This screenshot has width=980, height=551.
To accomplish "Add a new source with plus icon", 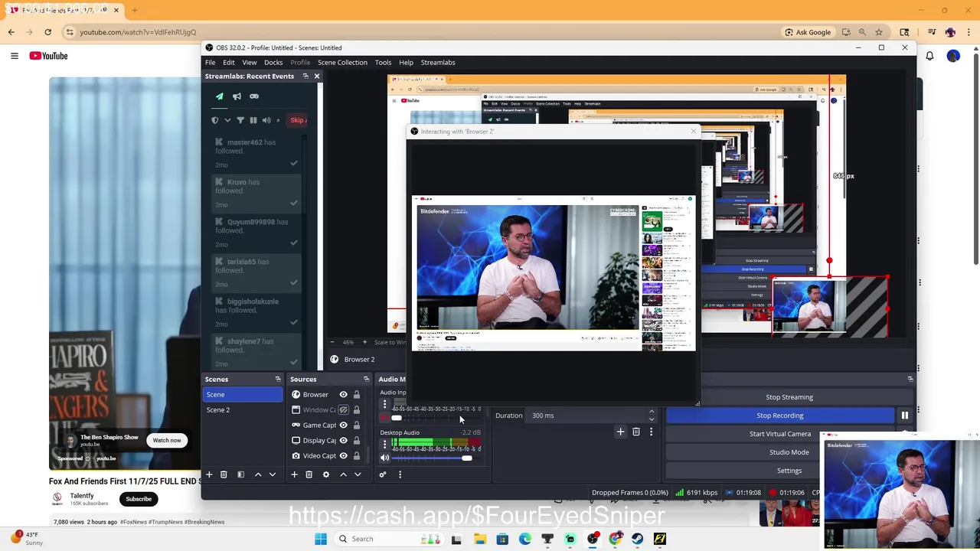I will click(x=294, y=474).
